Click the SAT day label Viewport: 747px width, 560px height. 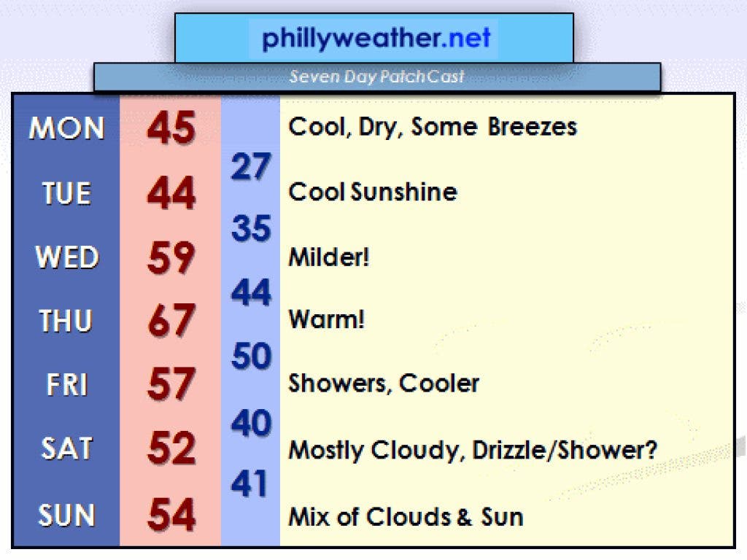[66, 448]
